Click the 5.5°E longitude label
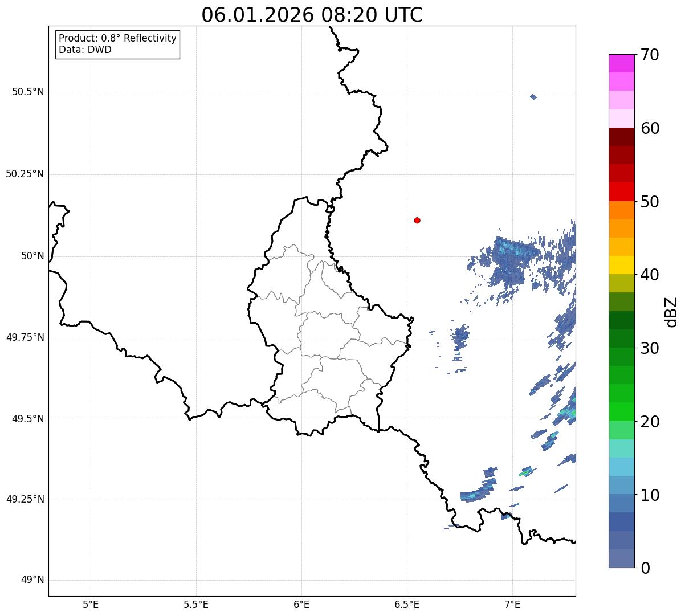This screenshot has width=685, height=616. pos(196,604)
